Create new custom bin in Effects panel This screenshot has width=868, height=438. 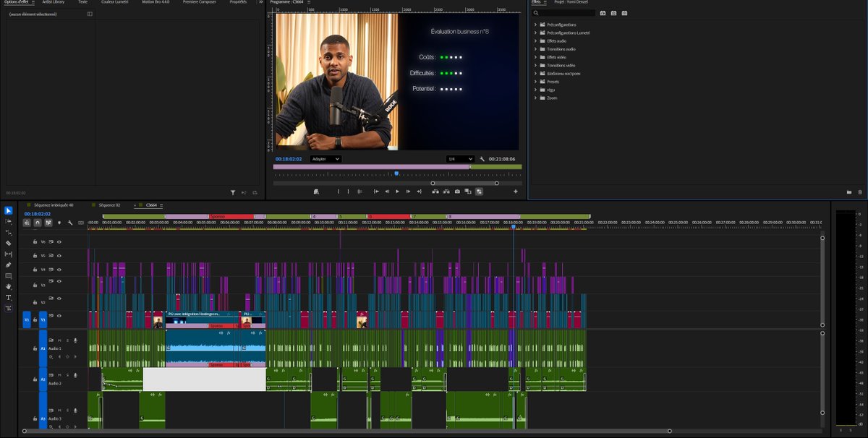click(x=849, y=192)
